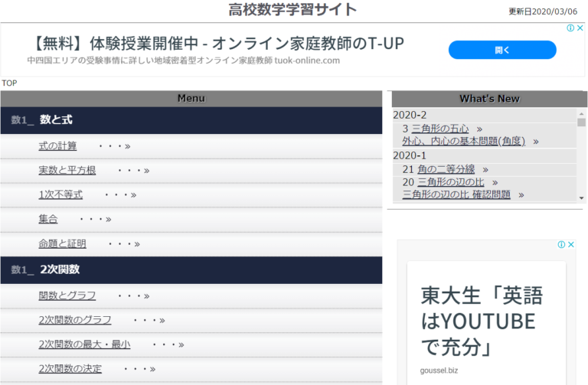Open the 1次不等式 link

pyautogui.click(x=60, y=194)
